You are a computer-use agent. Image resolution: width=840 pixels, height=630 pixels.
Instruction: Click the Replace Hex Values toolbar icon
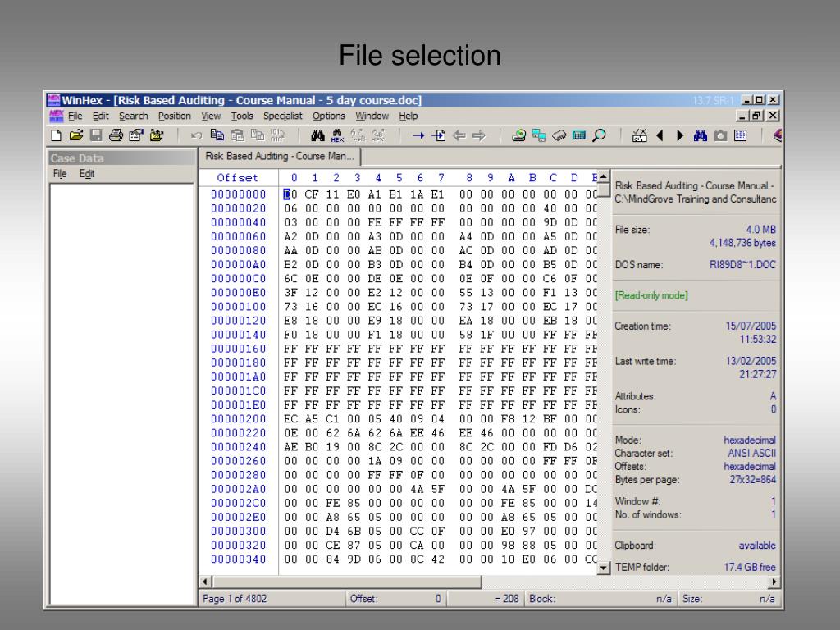pos(377,135)
